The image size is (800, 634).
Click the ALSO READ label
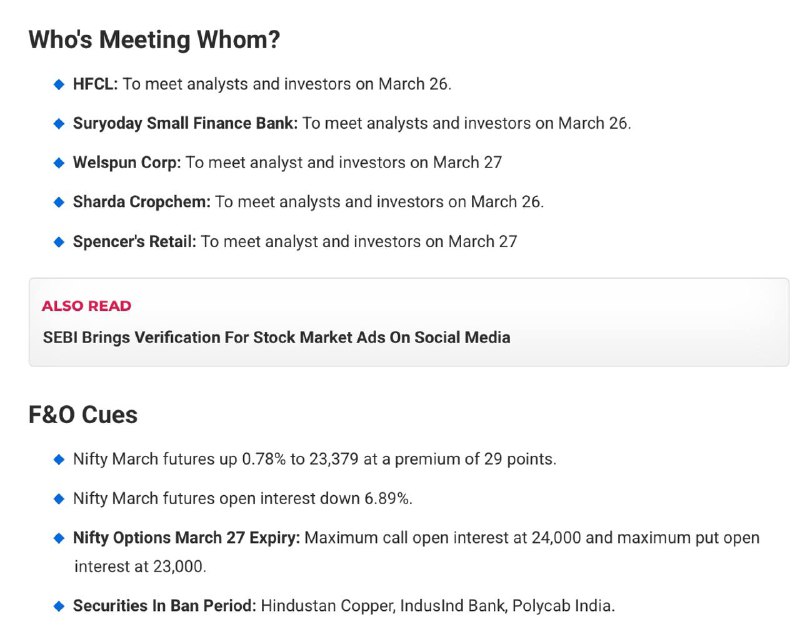87,306
